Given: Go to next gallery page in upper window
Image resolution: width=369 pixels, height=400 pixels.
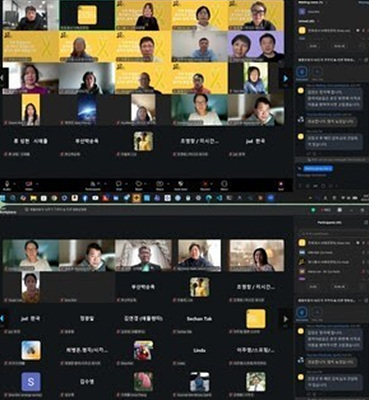Looking at the screenshot, I should [285, 79].
